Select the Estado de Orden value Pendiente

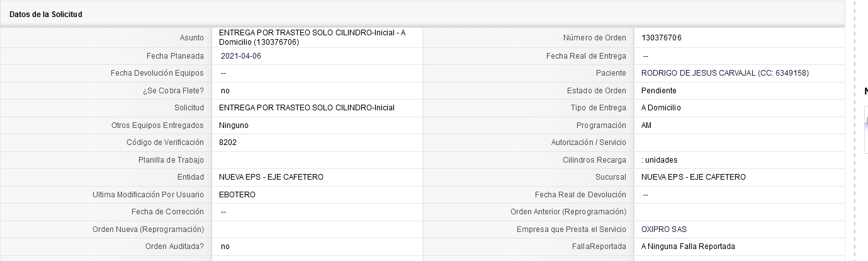[x=658, y=91]
